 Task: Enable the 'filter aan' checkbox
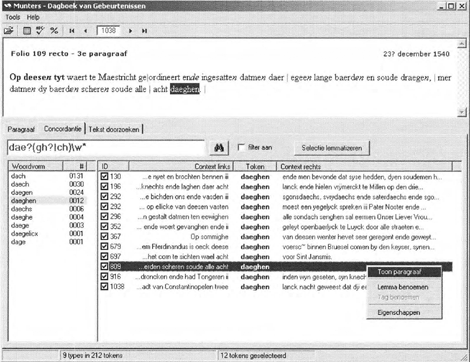pyautogui.click(x=241, y=147)
